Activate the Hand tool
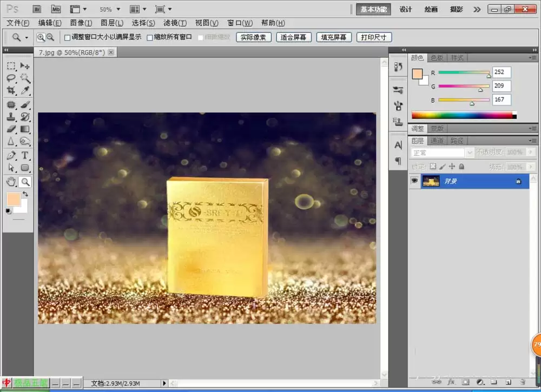The width and height of the screenshot is (541, 392). coord(11,181)
